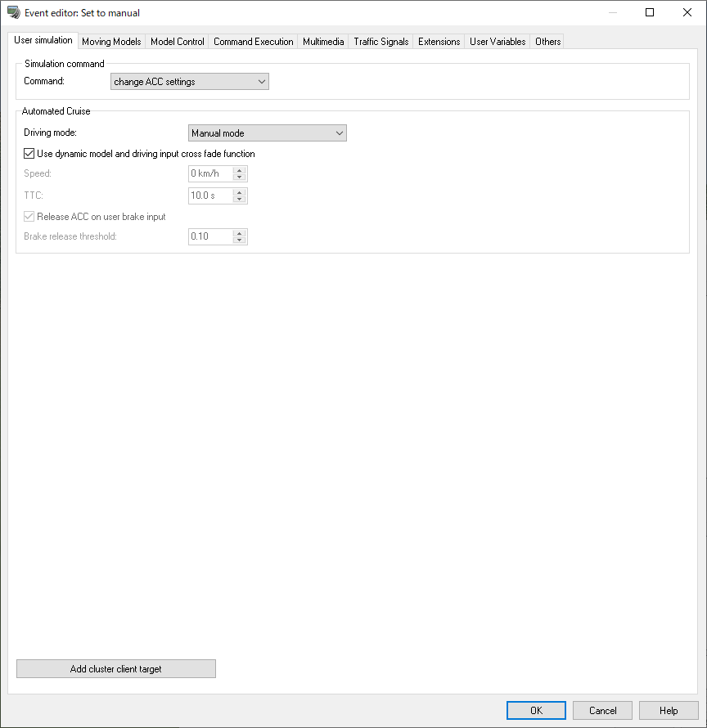Screen dimensions: 707x728
Task: Decrease TTC with the down arrow
Action: click(239, 200)
